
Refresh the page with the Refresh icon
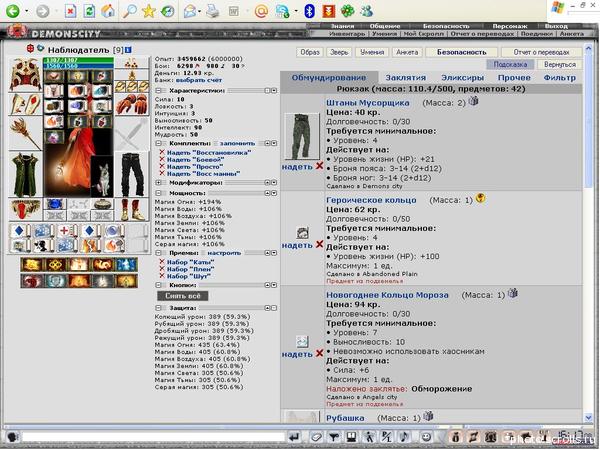(89, 11)
